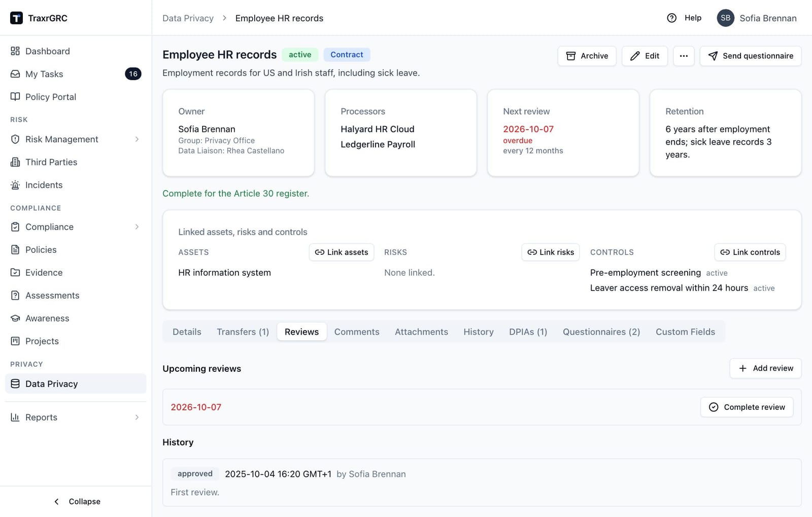Click the Edit button
Viewport: 812px width, 517px height.
tap(645, 56)
